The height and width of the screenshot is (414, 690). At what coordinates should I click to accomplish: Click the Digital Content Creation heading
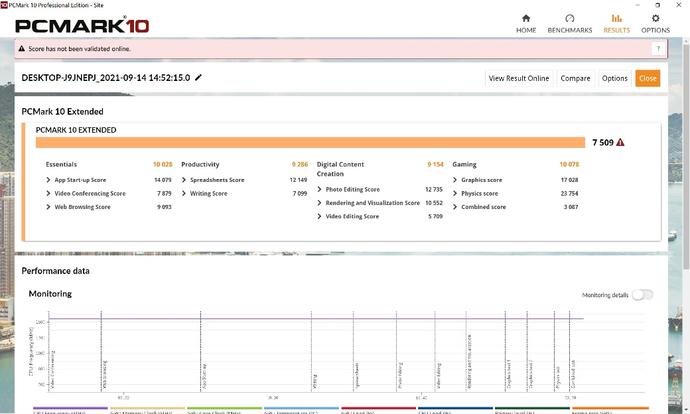coord(340,169)
